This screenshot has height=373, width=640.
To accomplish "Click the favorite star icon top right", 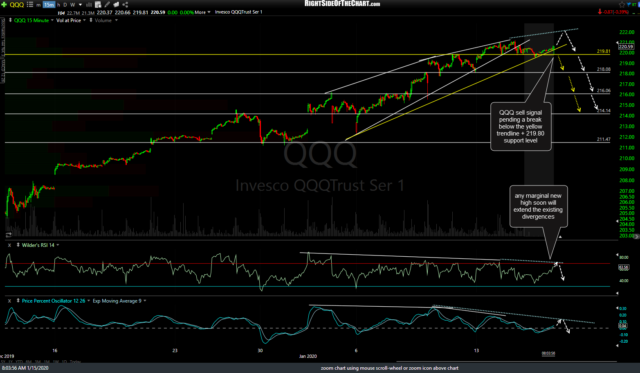I will pyautogui.click(x=622, y=4).
